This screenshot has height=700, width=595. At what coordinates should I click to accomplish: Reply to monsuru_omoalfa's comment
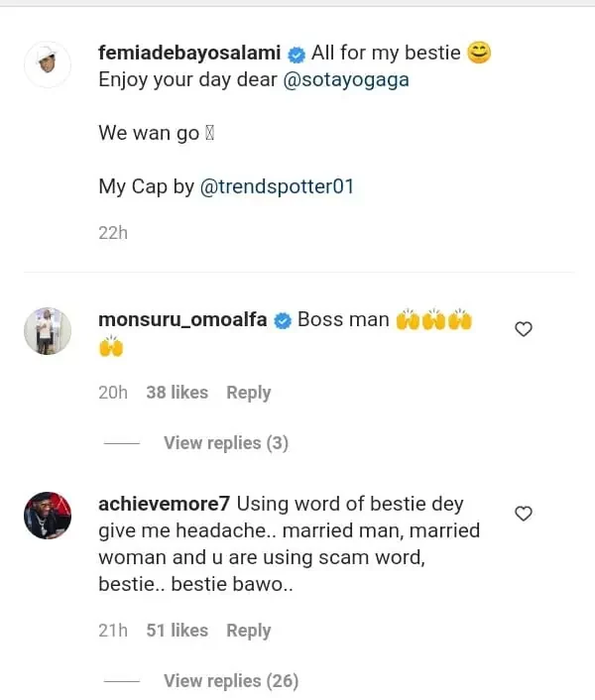pyautogui.click(x=248, y=393)
